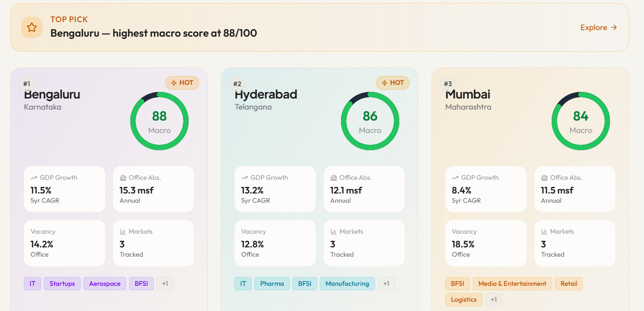Click Hyderabad's HOT lightning badge
The width and height of the screenshot is (644, 311).
(393, 83)
